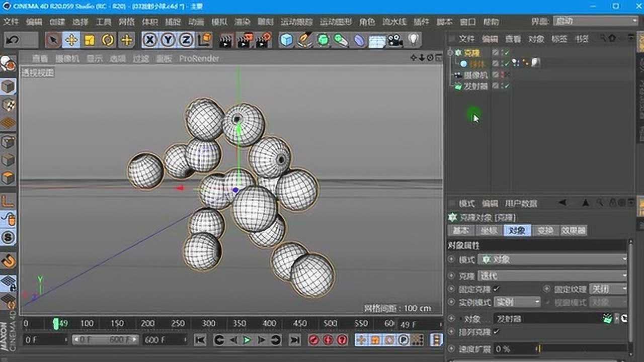Viewport: 644px width, 362px height.
Task: Enable Polygons mode in left palette
Action: [8, 178]
